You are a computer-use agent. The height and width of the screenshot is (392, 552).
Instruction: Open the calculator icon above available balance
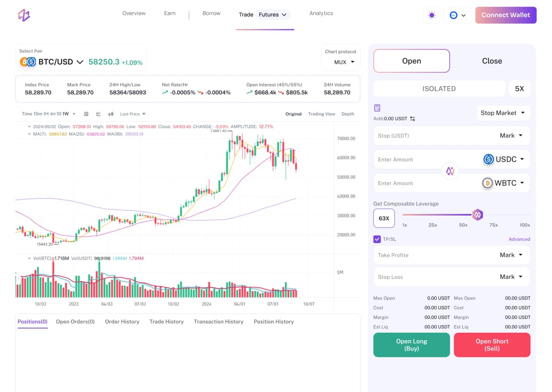click(377, 108)
